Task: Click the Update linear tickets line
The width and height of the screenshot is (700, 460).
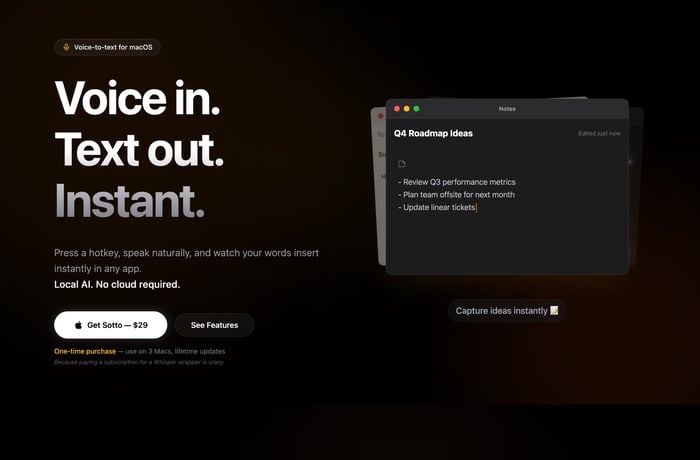Action: click(x=437, y=207)
